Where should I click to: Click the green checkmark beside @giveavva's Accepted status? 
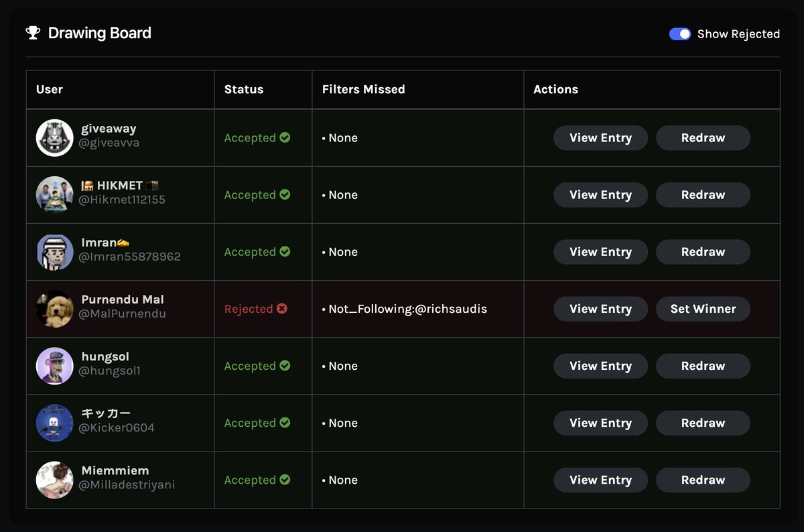pyautogui.click(x=284, y=137)
